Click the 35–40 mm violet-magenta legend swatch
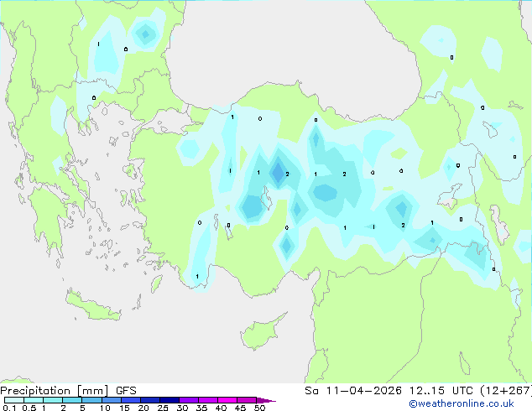Screen dimensions: 532x411 [207, 400]
